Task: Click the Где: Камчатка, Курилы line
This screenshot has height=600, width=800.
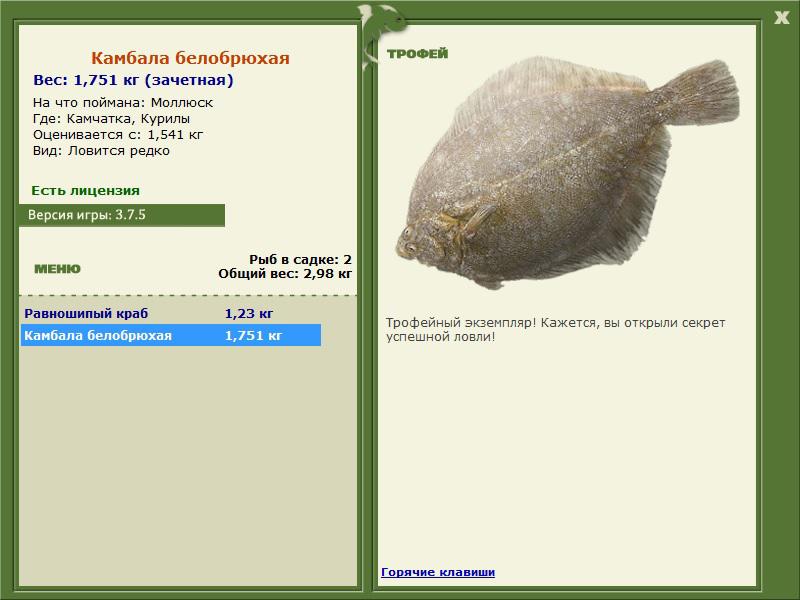Action: (x=111, y=119)
